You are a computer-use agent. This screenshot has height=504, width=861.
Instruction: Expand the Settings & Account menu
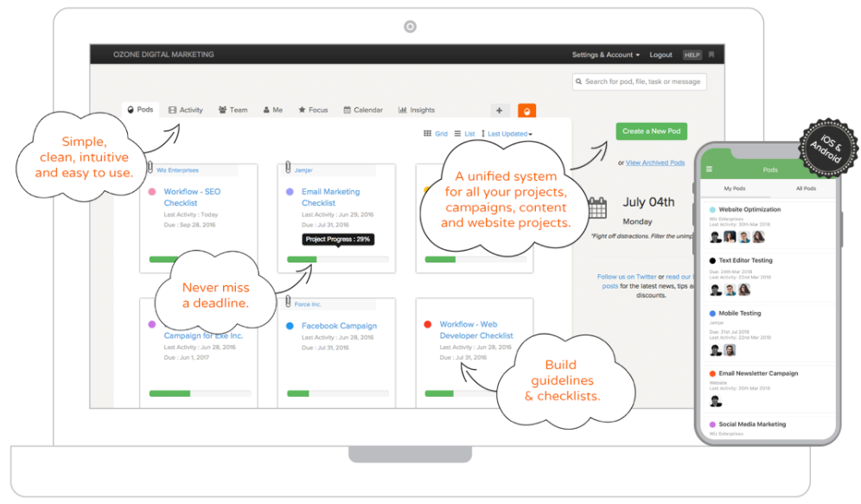(606, 55)
